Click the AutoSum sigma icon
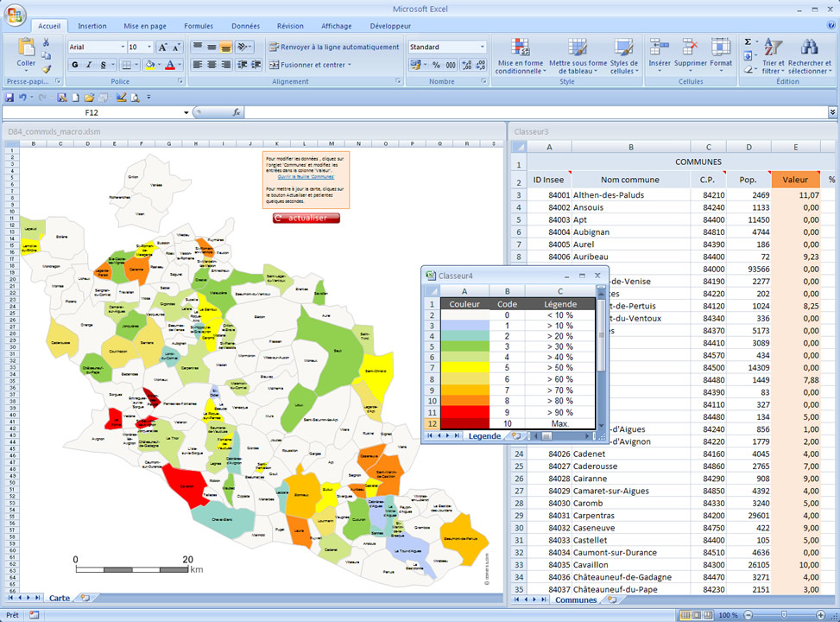This screenshot has height=622, width=840. coord(748,41)
